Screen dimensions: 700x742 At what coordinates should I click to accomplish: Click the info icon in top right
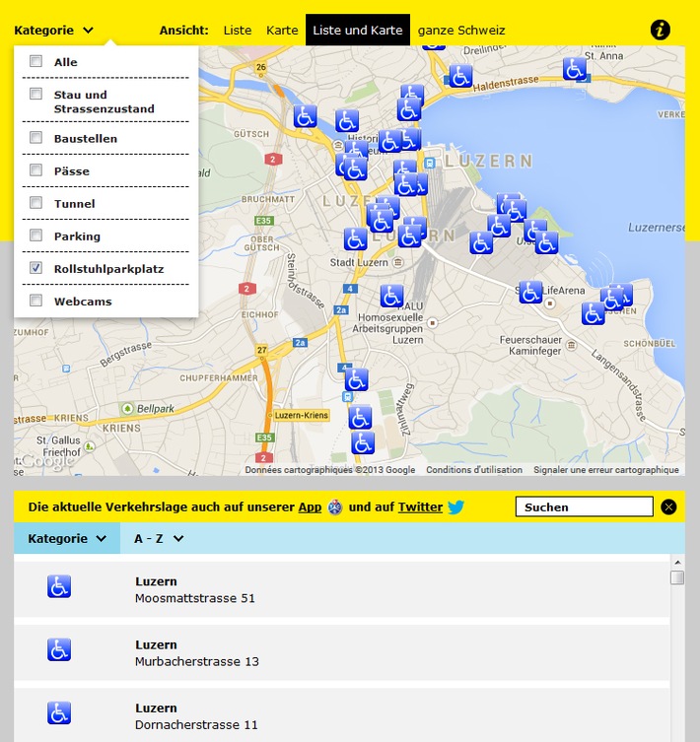[x=661, y=30]
